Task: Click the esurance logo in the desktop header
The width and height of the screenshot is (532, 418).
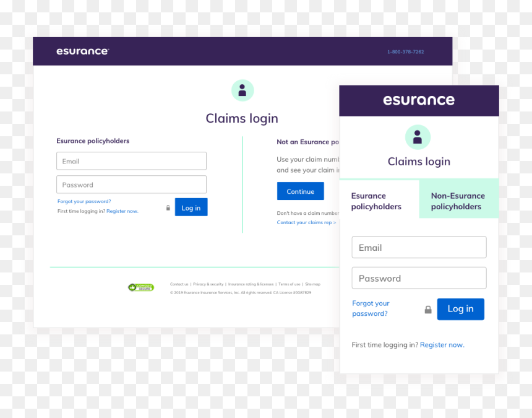Action: [82, 51]
